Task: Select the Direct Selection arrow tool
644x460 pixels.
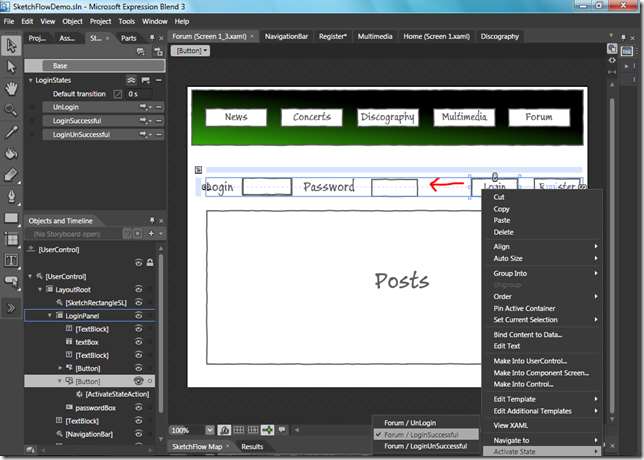Action: [x=11, y=67]
